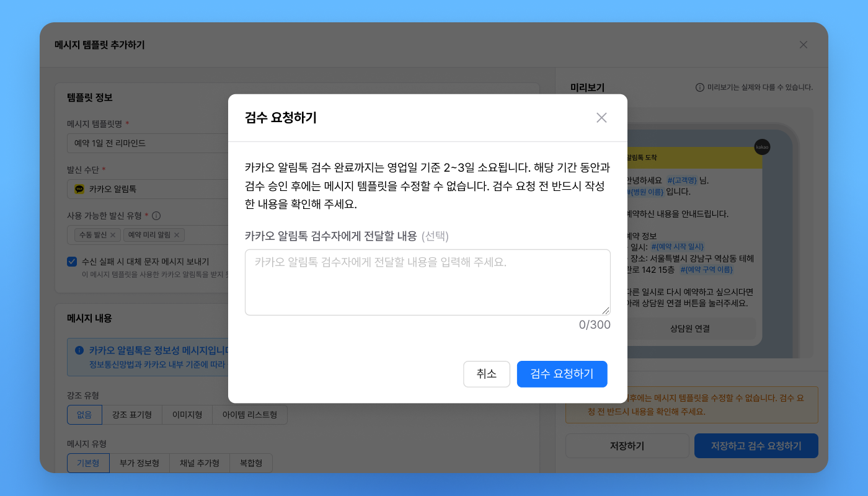The width and height of the screenshot is (868, 496).
Task: Click the info icon next to the 미리보기 disclaimer
Action: (700, 87)
